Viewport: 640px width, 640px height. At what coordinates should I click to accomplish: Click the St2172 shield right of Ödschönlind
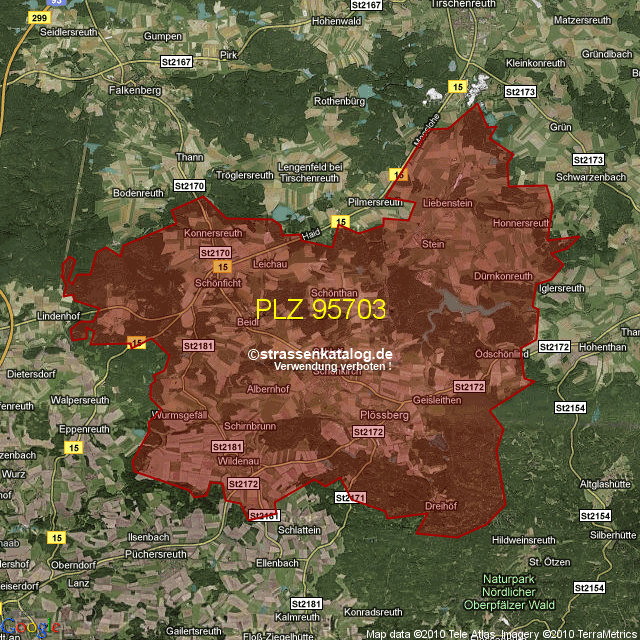[x=554, y=347]
